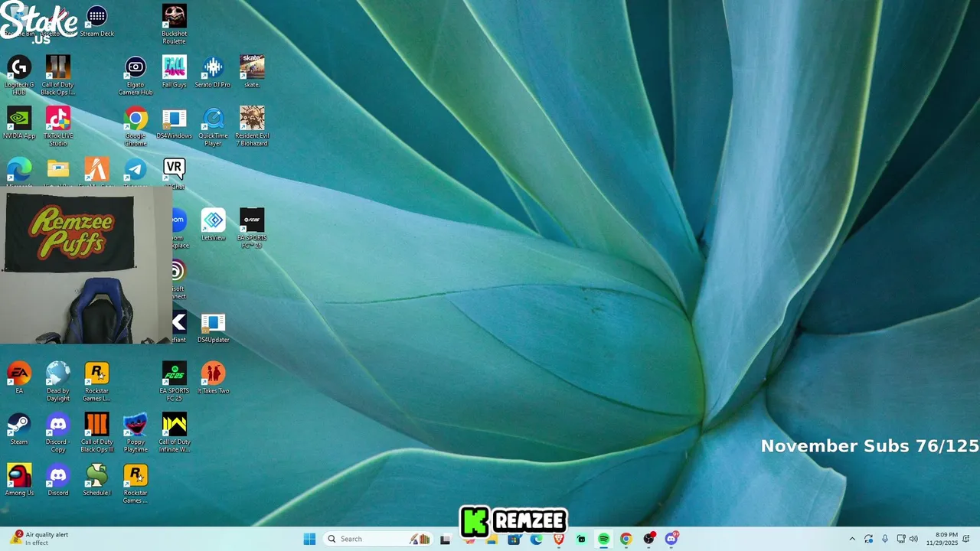
Task: Open the Air quality alert widget
Action: click(x=40, y=539)
